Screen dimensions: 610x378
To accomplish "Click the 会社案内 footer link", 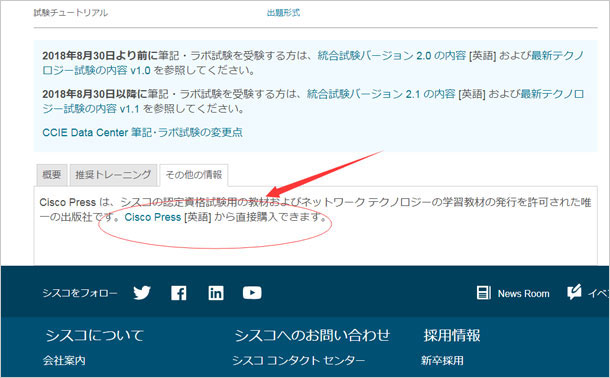I will tap(64, 360).
